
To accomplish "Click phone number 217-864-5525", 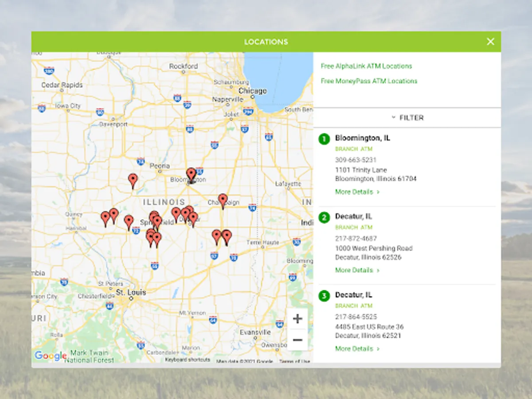I will pyautogui.click(x=356, y=317).
